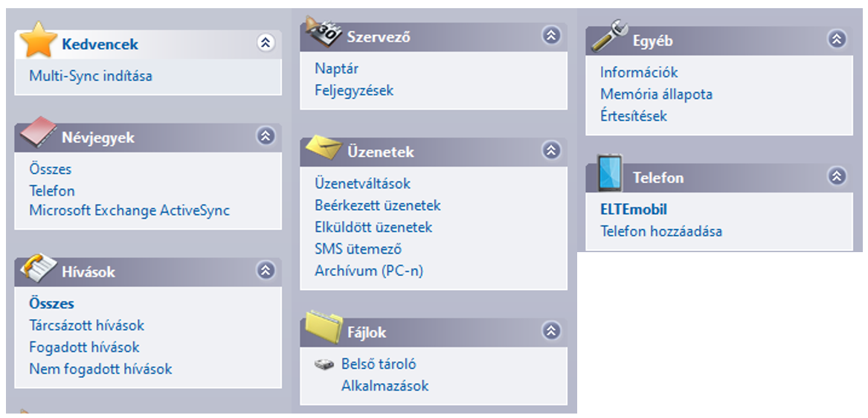Collapse the Telefon panel

click(837, 176)
